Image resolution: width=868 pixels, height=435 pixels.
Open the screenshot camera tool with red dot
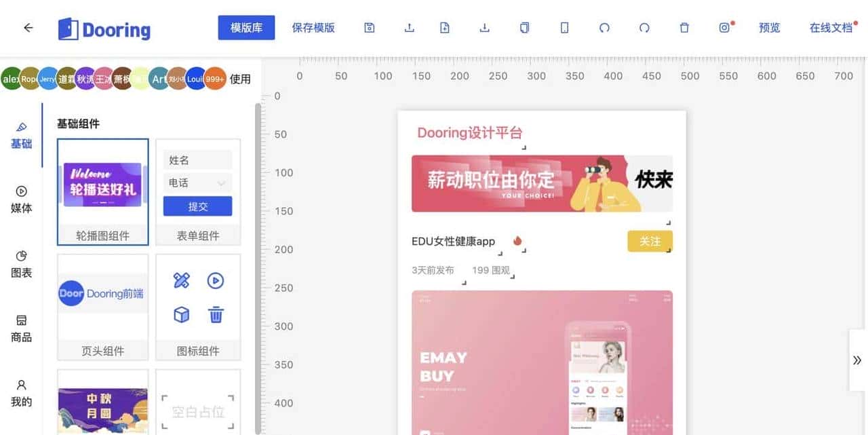724,28
